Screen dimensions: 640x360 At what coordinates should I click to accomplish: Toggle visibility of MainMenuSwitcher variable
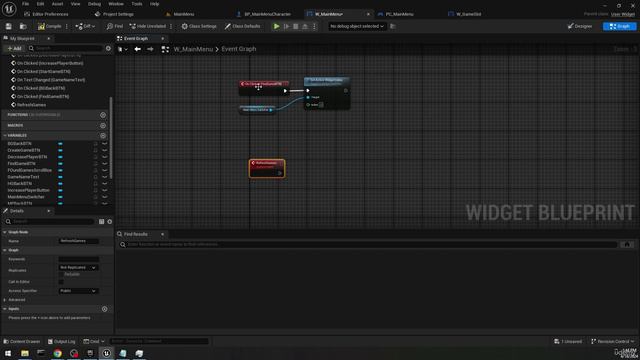[x=104, y=197]
